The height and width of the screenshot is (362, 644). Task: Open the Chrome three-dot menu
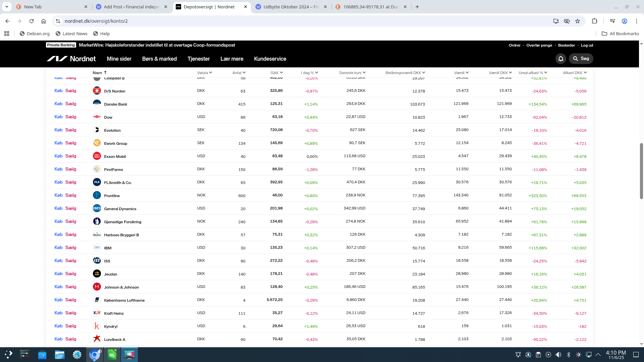pyautogui.click(x=637, y=21)
